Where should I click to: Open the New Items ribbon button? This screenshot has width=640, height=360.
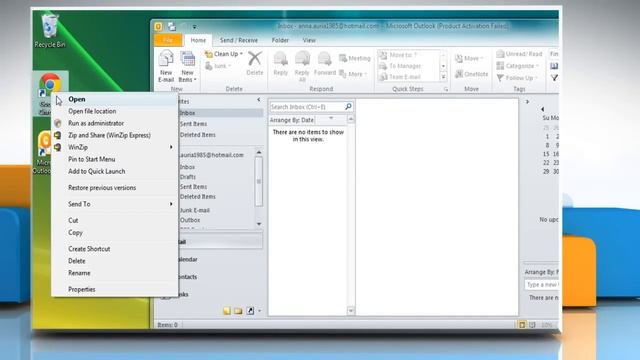[187, 66]
